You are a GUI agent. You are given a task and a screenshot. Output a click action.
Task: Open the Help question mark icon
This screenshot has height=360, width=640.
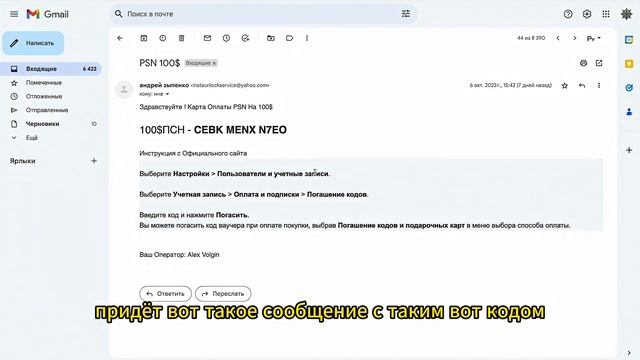[568, 14]
